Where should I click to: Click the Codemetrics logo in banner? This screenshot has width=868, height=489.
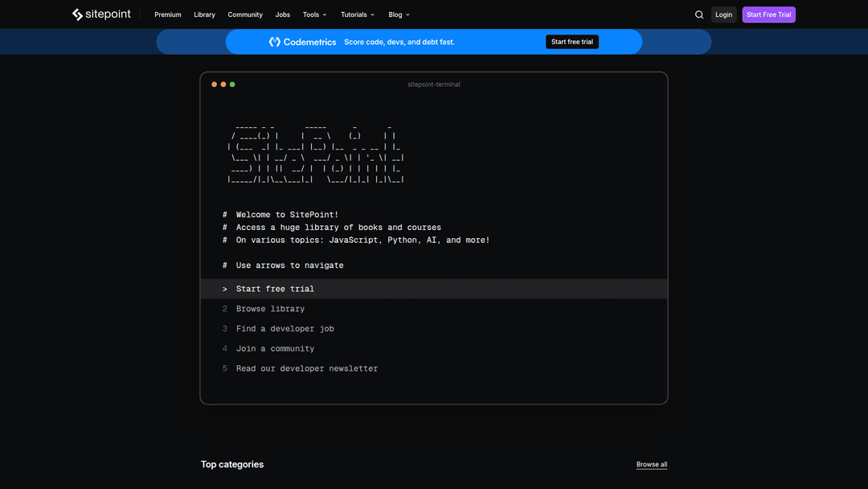pos(302,42)
